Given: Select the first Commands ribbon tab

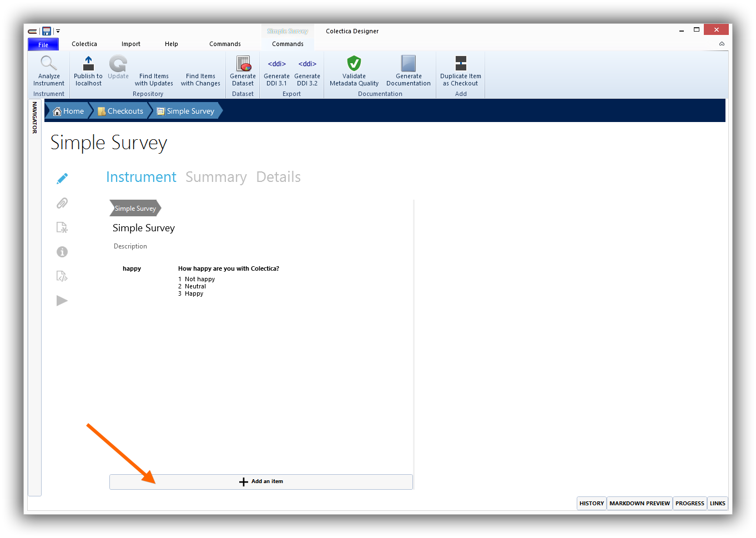Looking at the screenshot, I should pos(225,44).
